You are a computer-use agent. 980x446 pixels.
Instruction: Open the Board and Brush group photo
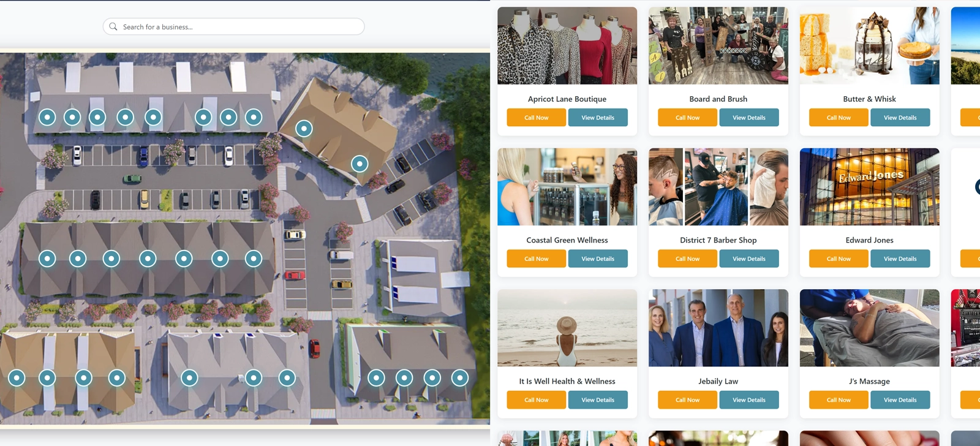[x=718, y=45]
